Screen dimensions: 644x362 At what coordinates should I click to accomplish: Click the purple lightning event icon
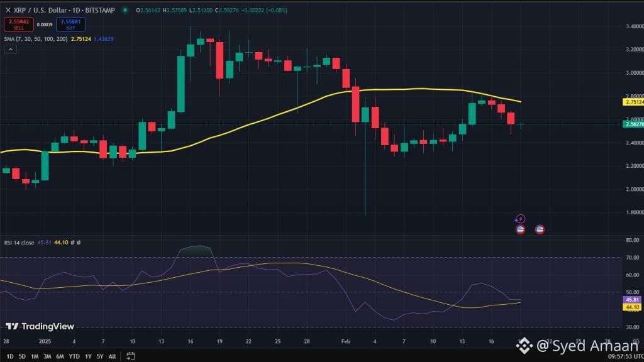pyautogui.click(x=520, y=219)
